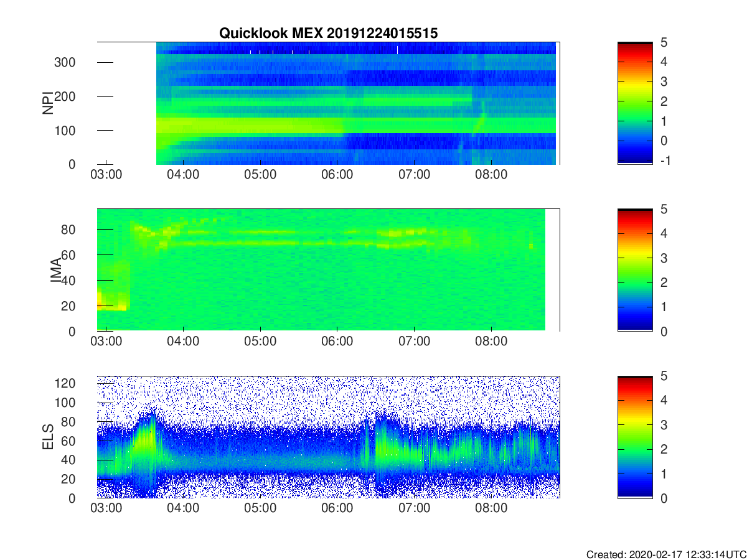Click the '05:00' tick under the IMA plot
The image size is (747, 560).
(260, 342)
